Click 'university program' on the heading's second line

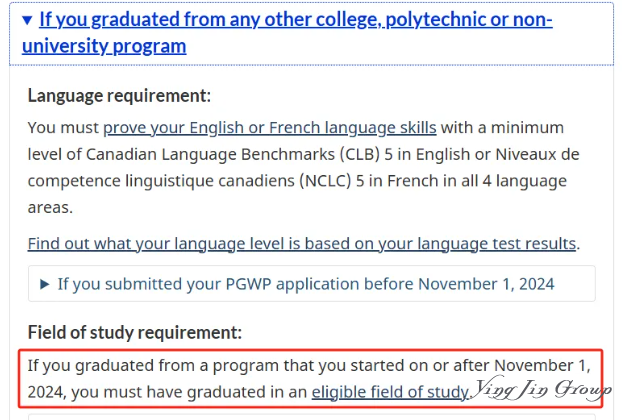[x=104, y=46]
